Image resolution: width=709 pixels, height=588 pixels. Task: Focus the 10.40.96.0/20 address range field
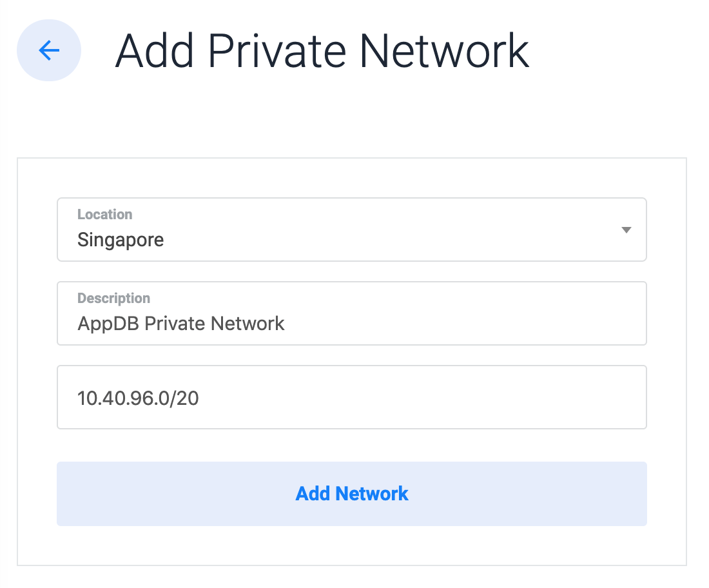(351, 397)
